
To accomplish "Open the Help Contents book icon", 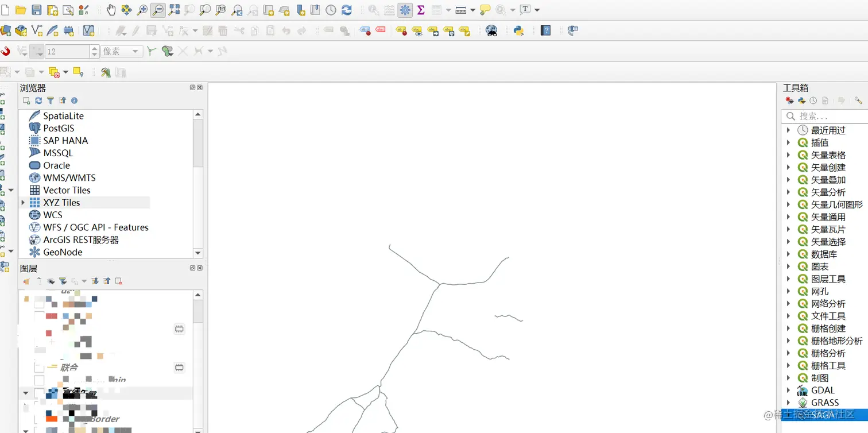I will coord(546,30).
